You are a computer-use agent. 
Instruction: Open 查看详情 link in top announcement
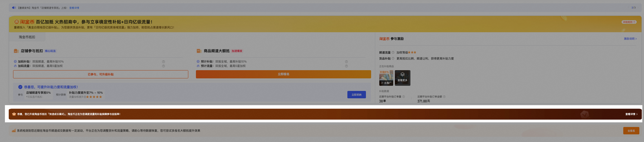(x=74, y=8)
